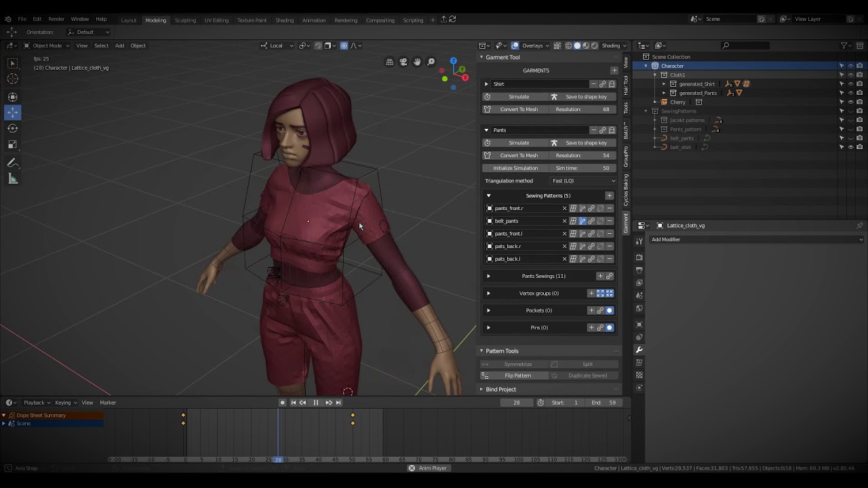Select the Rotate tool in the toolbar
This screenshot has height=488, width=868.
[x=12, y=128]
